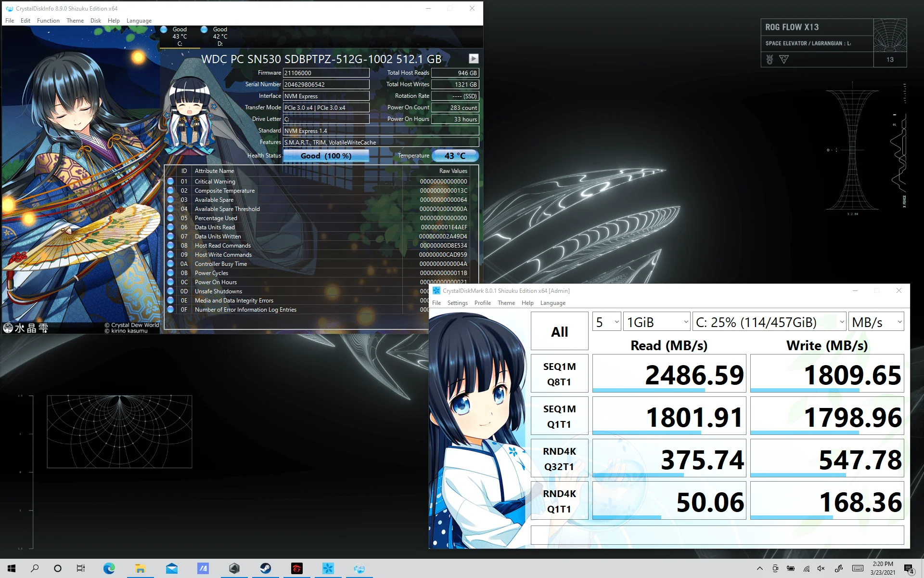The height and width of the screenshot is (578, 924).
Task: Click the Good (100 %) health status button
Action: [326, 156]
